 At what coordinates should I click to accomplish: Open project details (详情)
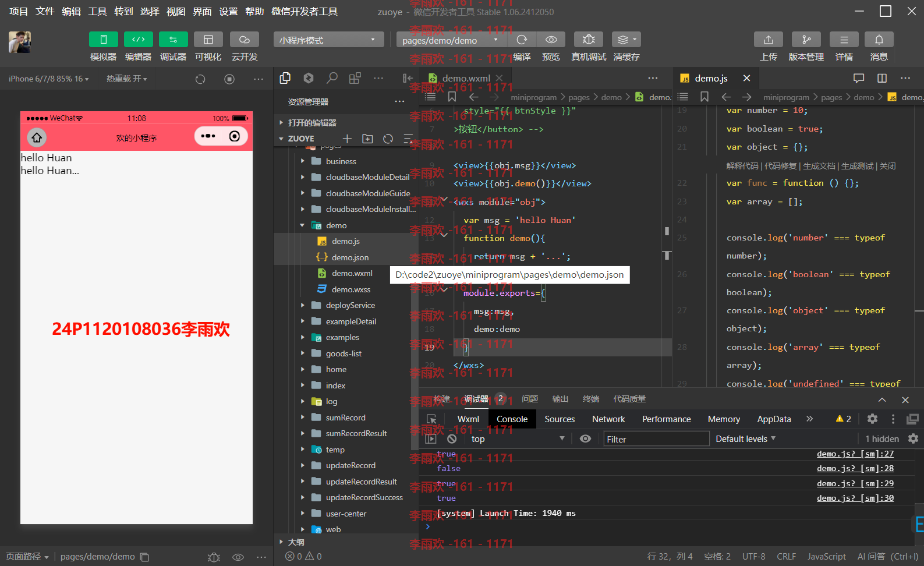point(844,40)
